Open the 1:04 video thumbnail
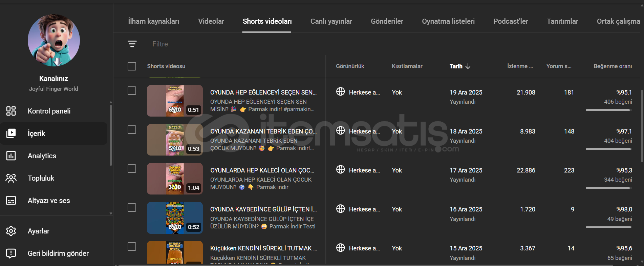This screenshot has width=644, height=266. coord(175,179)
